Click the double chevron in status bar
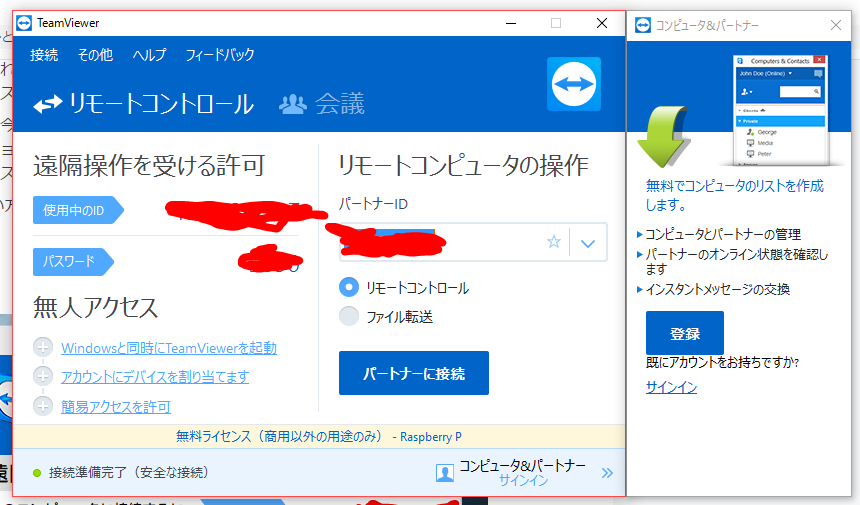 (x=607, y=473)
